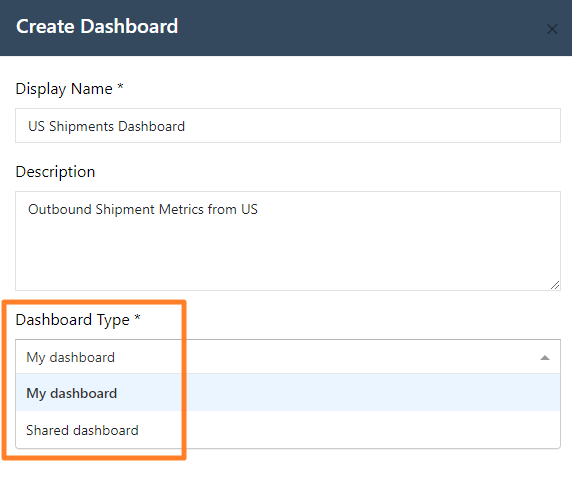Collapse the Dashboard Type dropdown arrow
The height and width of the screenshot is (478, 572).
click(x=545, y=358)
